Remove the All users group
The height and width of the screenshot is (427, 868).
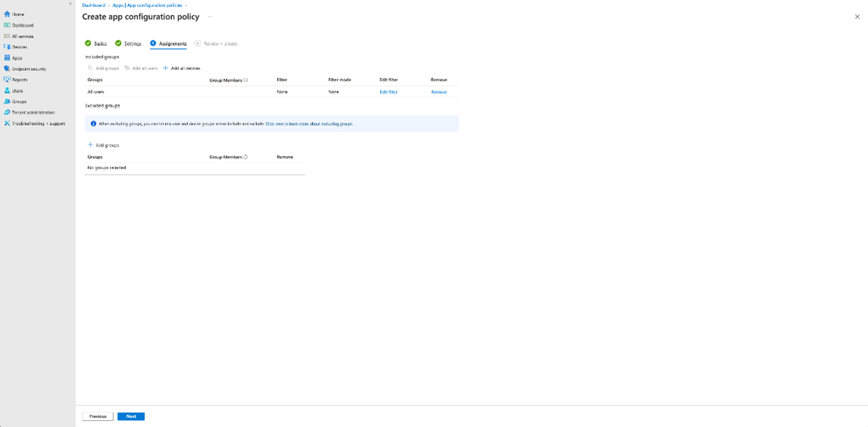pos(439,92)
